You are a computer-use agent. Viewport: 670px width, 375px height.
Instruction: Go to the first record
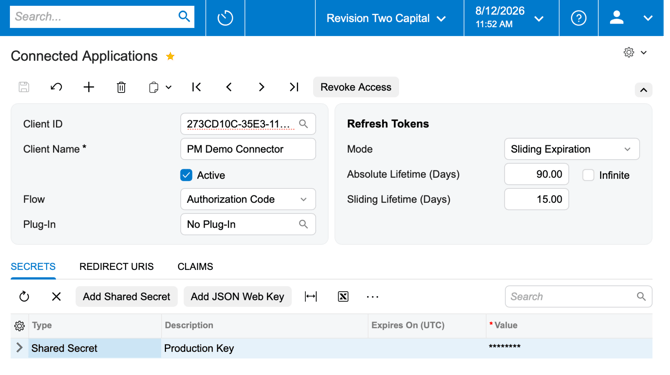click(197, 87)
